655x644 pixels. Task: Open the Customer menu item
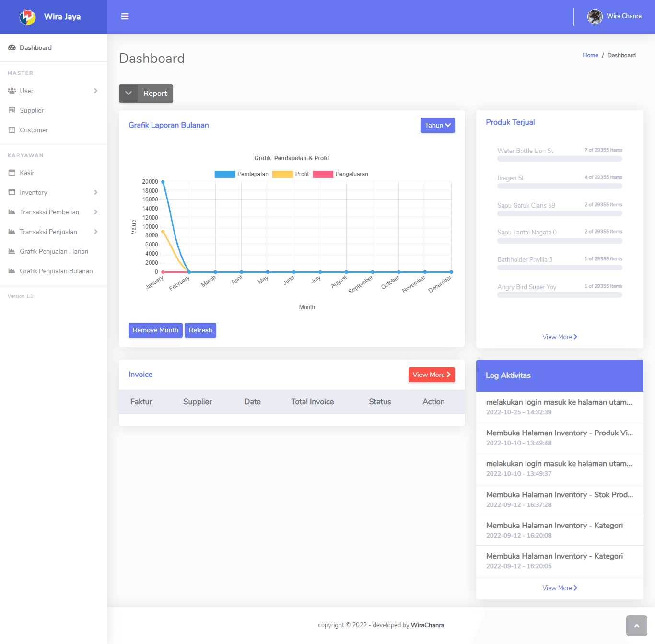tap(34, 130)
